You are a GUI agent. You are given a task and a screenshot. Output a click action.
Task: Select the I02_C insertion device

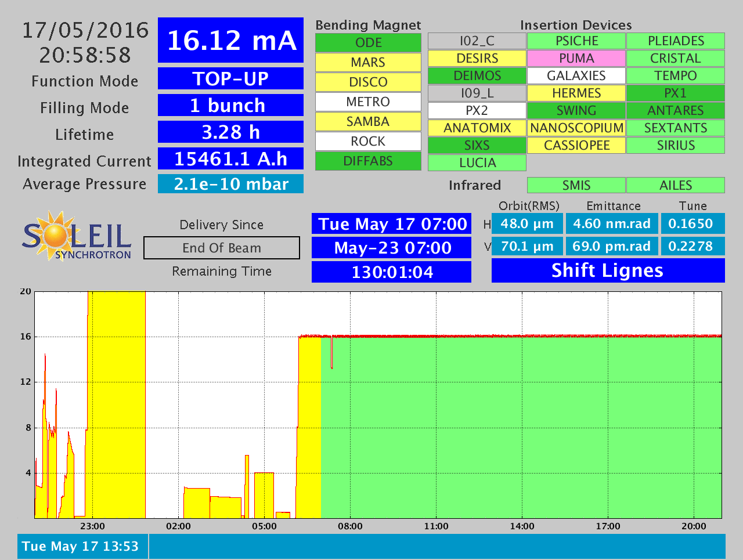[x=477, y=41]
